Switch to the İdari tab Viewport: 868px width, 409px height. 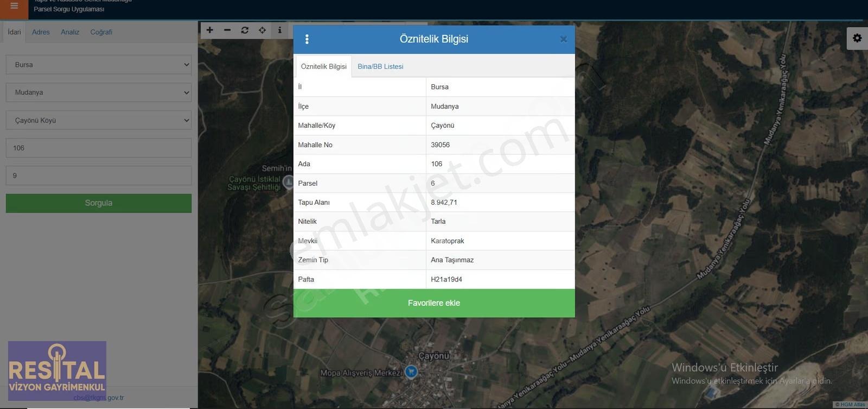(15, 32)
